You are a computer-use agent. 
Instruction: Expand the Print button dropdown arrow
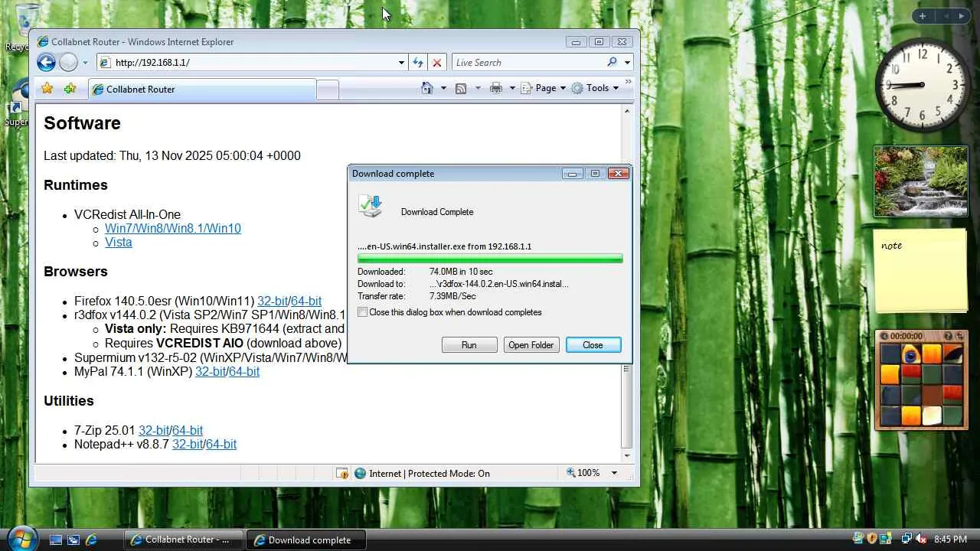(x=512, y=88)
